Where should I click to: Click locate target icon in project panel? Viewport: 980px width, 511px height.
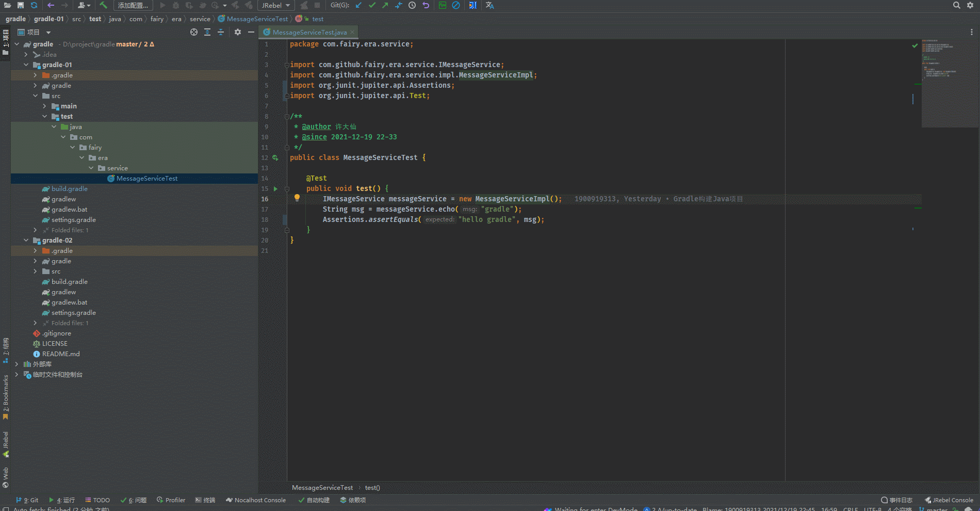pyautogui.click(x=194, y=32)
